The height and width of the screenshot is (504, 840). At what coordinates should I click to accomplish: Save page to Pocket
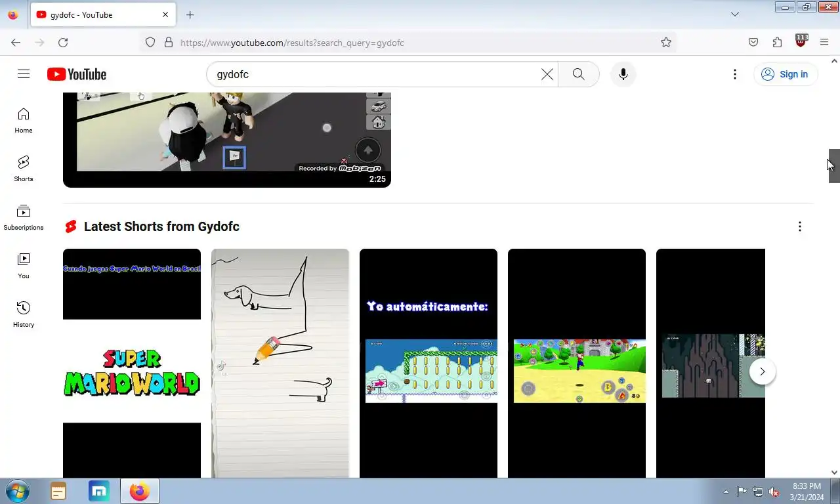[753, 42]
